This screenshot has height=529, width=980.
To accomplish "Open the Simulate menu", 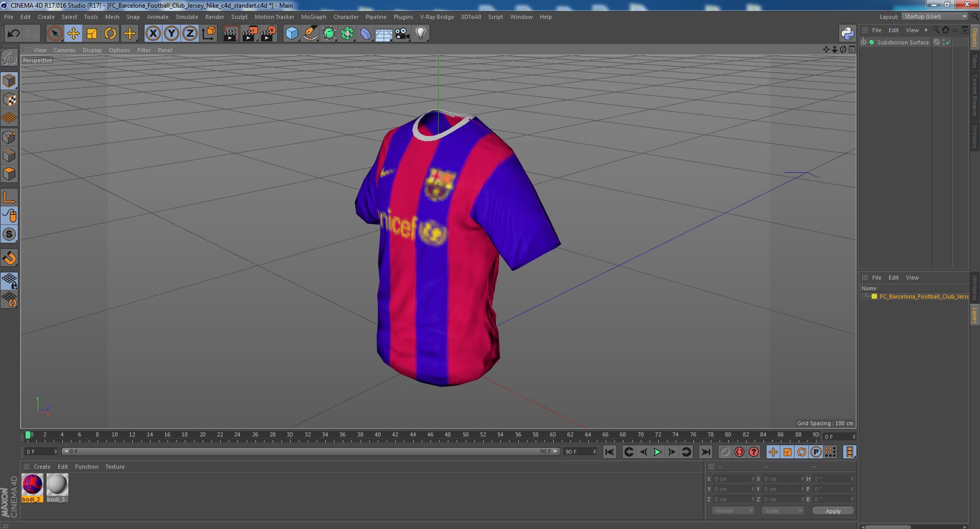I will click(186, 17).
